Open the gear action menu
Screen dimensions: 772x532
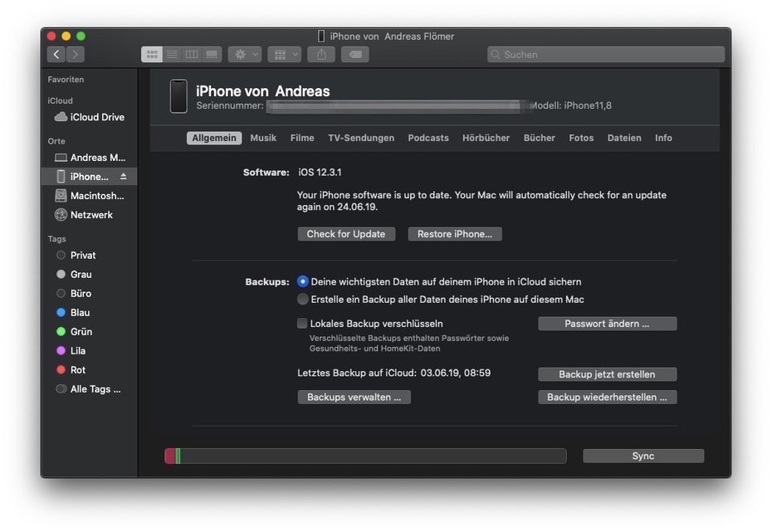[x=245, y=54]
